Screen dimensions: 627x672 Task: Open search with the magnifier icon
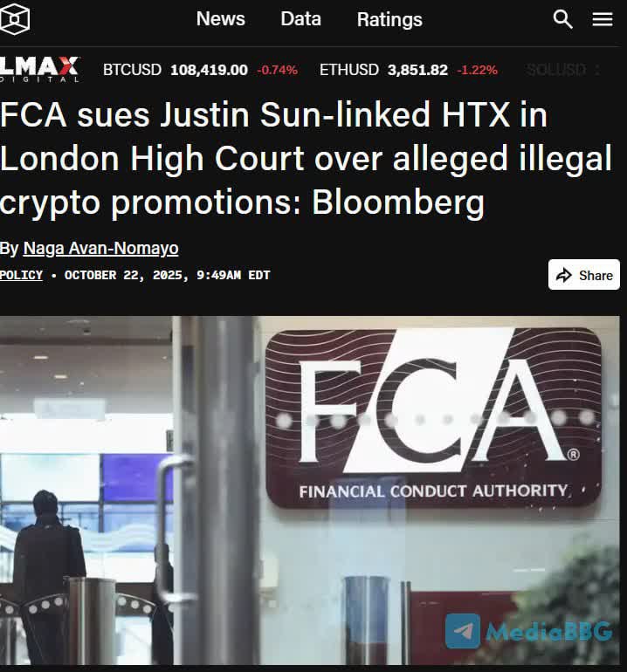tap(562, 19)
